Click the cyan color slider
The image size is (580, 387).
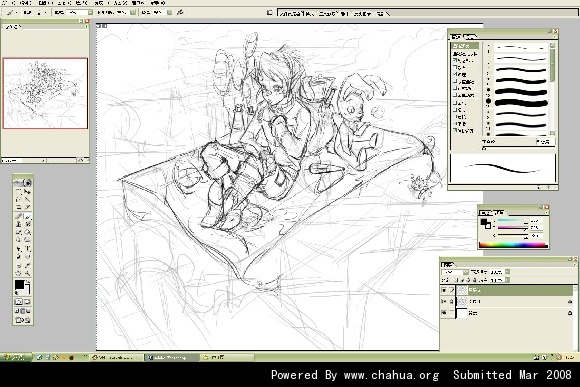tap(513, 221)
